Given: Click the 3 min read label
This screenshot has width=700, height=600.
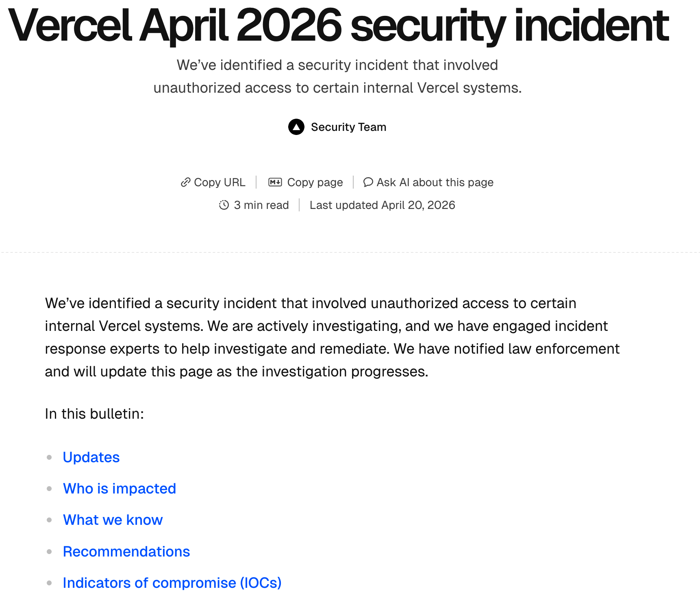Looking at the screenshot, I should pos(261,205).
